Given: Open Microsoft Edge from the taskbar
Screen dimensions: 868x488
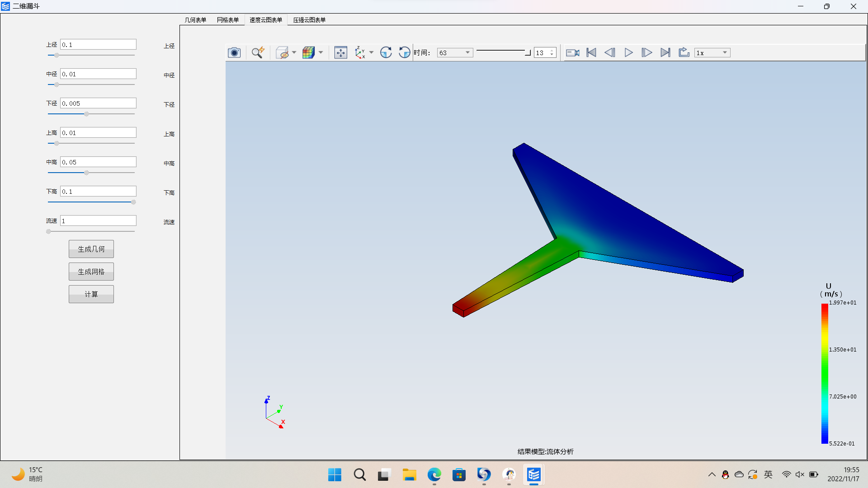Looking at the screenshot, I should [x=434, y=474].
